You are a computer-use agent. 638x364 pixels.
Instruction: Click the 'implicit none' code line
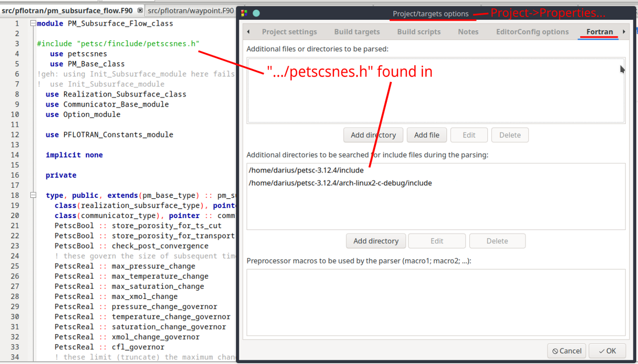tap(74, 155)
